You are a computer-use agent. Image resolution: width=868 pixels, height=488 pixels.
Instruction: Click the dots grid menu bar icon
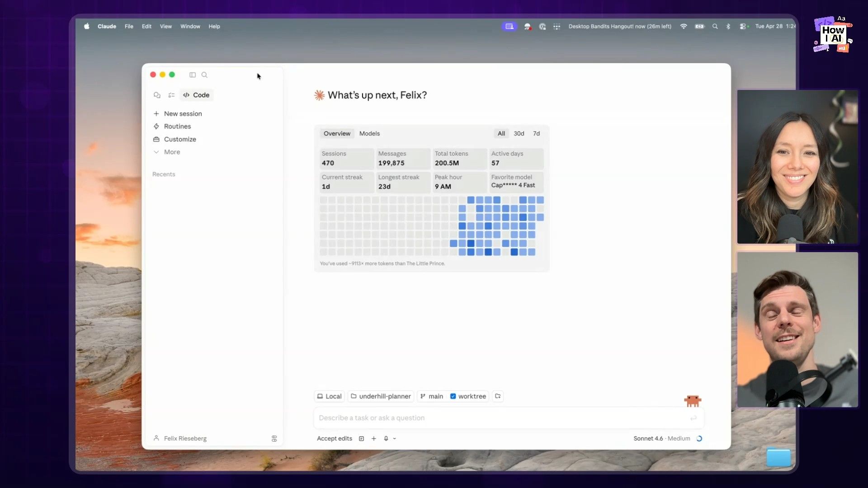click(557, 26)
